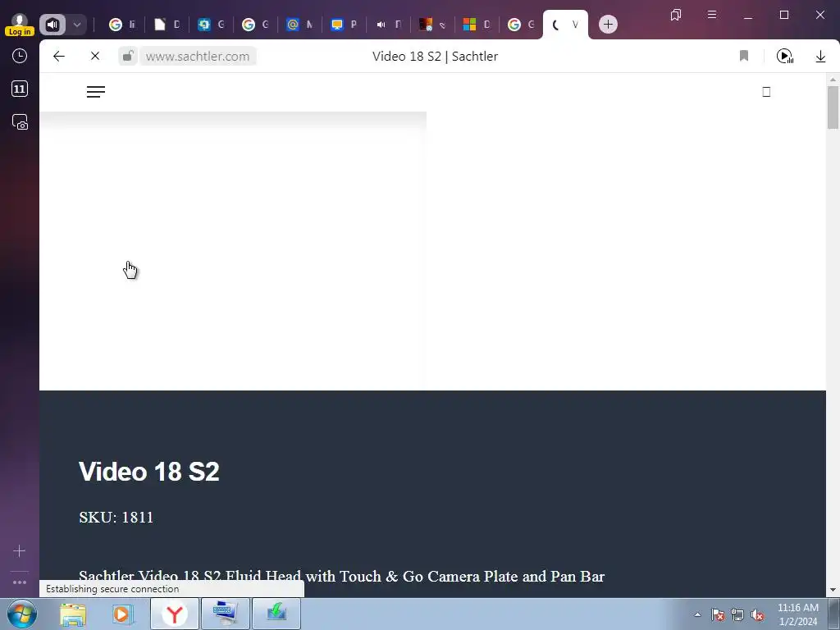This screenshot has height=630, width=840.
Task: Click the Log in profile avatar
Action: point(20,25)
